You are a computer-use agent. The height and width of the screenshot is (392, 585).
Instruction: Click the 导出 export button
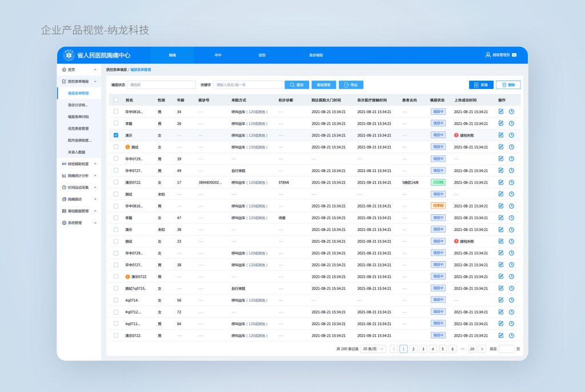coord(351,85)
